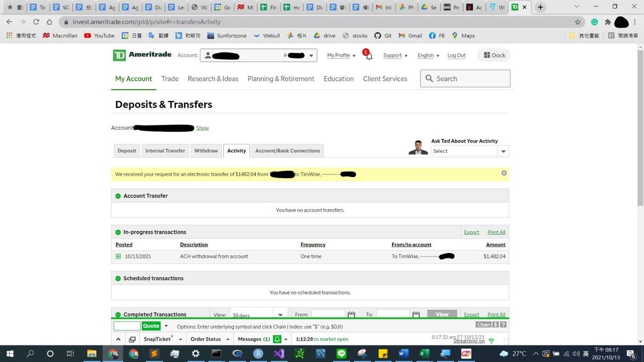Click the completed transactions From date field
This screenshot has width=644, height=362.
[x=328, y=315]
